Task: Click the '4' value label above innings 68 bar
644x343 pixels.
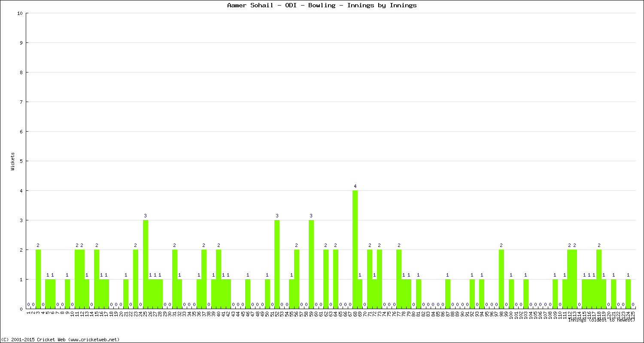Action: pyautogui.click(x=355, y=186)
